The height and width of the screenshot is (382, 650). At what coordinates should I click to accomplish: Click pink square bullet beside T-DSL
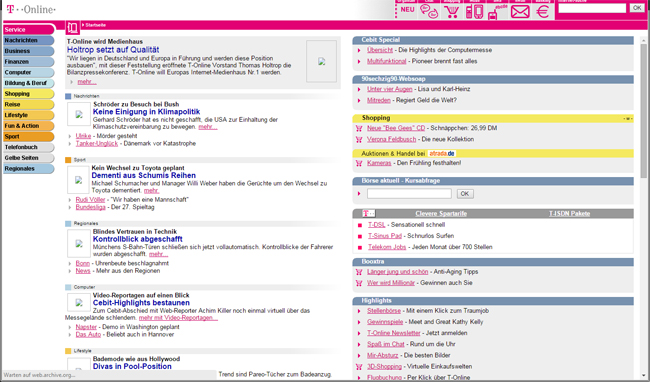[x=360, y=225]
